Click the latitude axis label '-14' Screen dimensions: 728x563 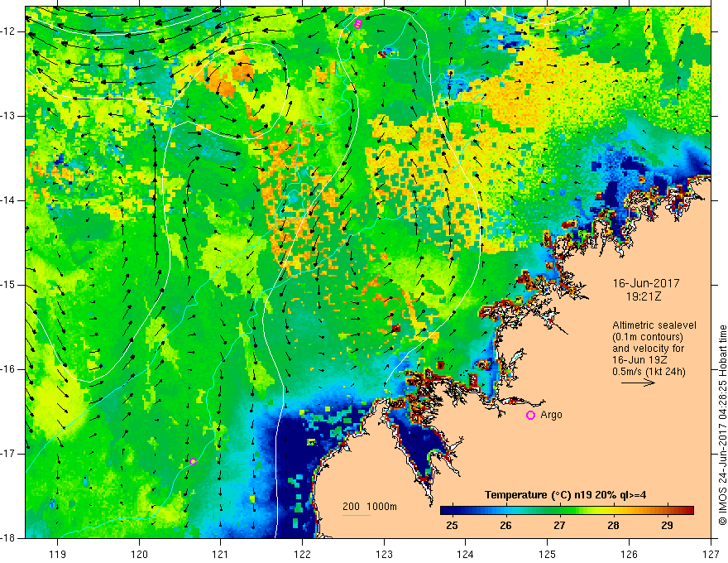pos(8,200)
